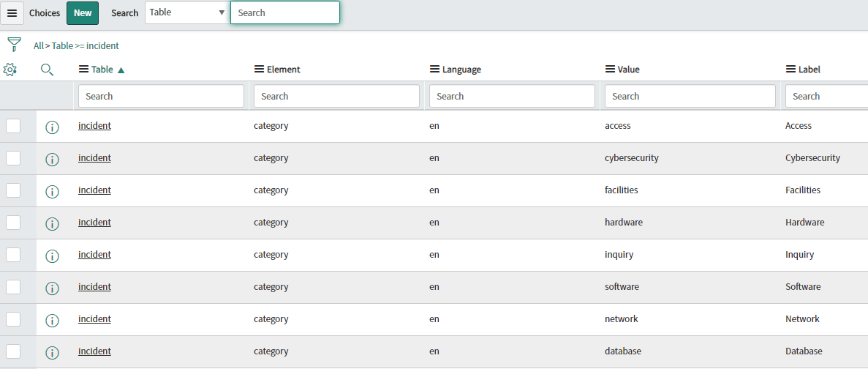
Task: Open the Value column options menu icon
Action: coord(610,70)
